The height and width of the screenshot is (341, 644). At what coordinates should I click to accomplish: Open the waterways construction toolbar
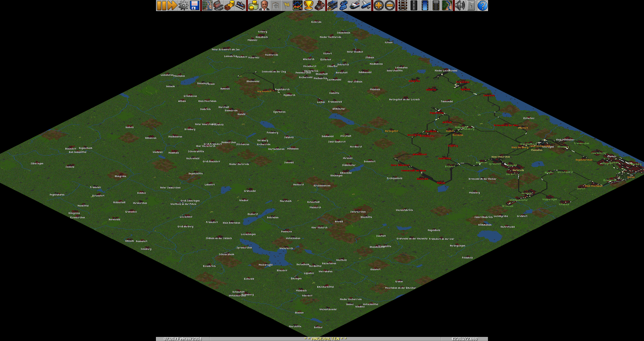point(425,5)
